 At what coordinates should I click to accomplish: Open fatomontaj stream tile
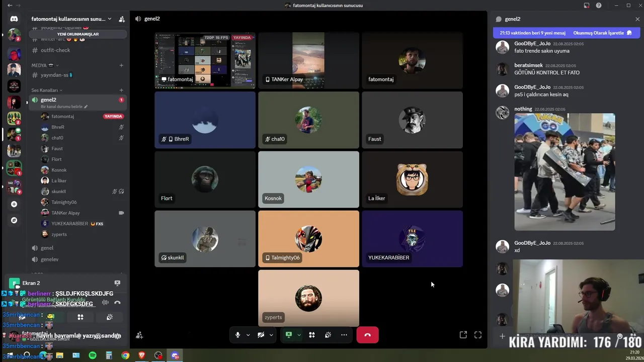(205, 60)
